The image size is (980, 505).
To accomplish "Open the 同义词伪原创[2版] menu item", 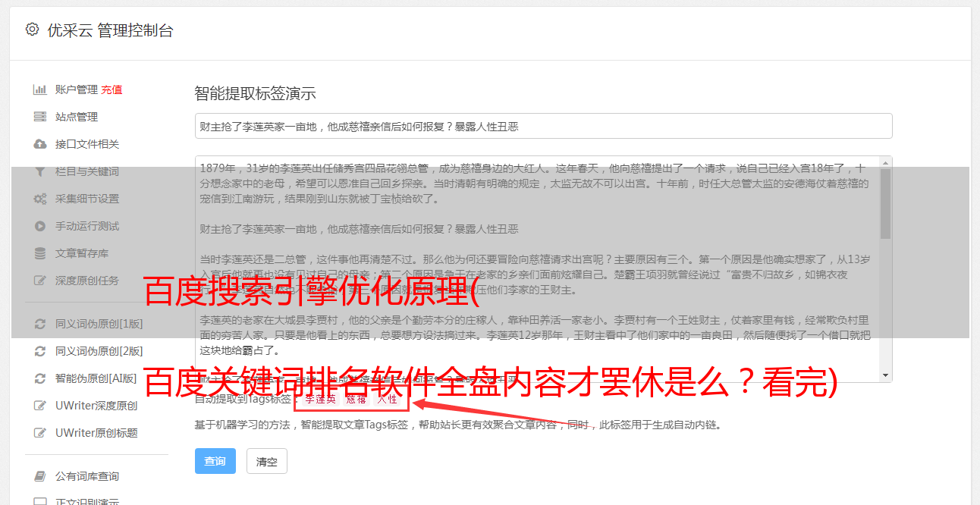I will coord(97,351).
